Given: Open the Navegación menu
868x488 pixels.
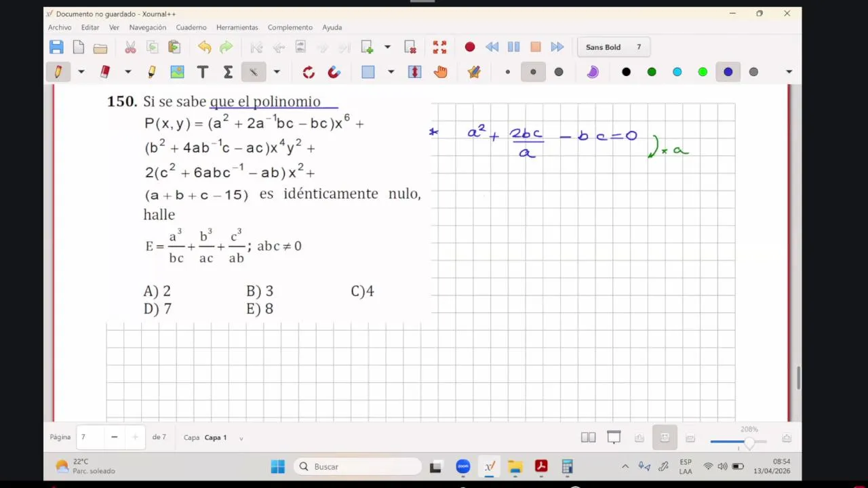Looking at the screenshot, I should pos(148,27).
